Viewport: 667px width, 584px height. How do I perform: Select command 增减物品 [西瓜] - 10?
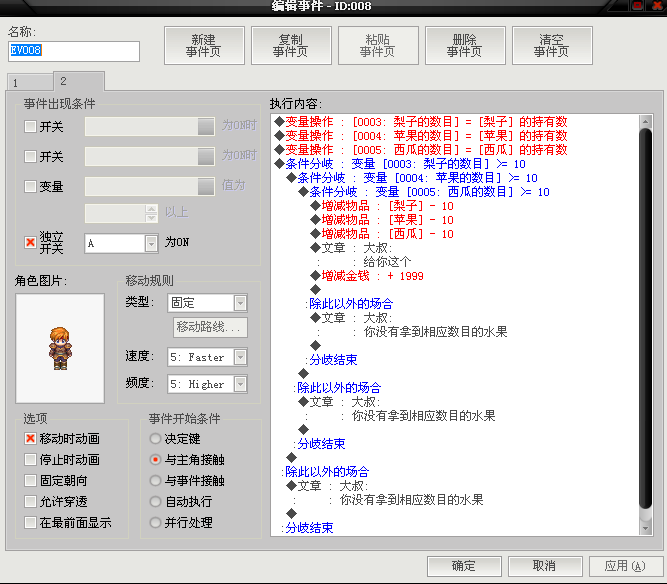coord(382,234)
